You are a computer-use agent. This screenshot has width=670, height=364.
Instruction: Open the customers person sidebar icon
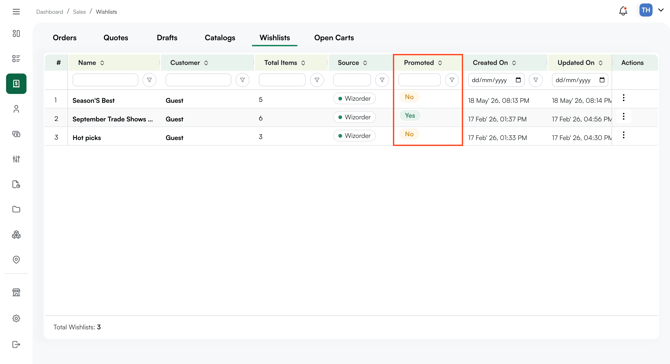16,109
